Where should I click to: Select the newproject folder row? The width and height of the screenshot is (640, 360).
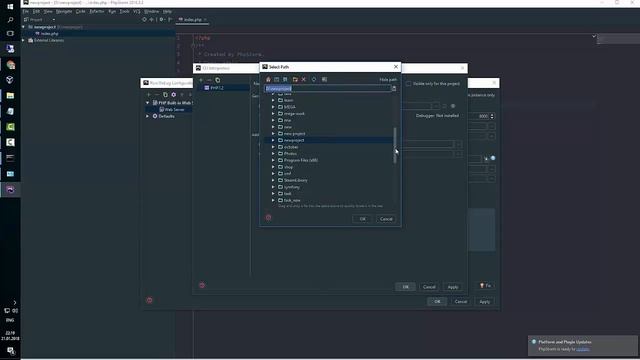[x=328, y=140]
